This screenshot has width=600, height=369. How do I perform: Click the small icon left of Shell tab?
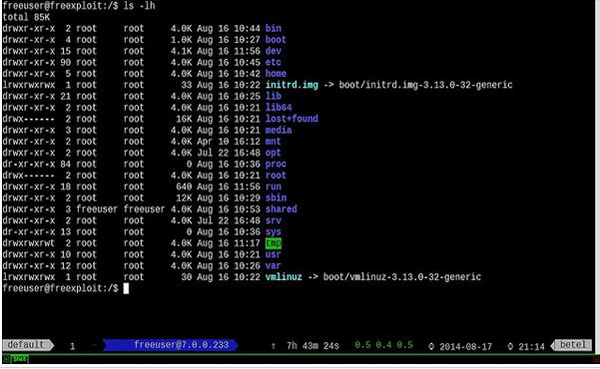(x=7, y=359)
